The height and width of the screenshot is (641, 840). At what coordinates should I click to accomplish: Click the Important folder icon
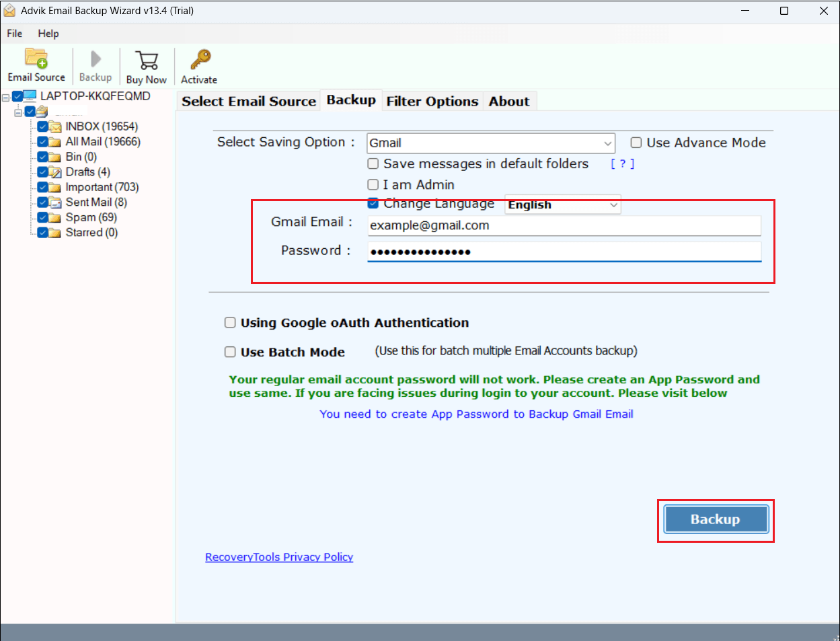coord(55,187)
